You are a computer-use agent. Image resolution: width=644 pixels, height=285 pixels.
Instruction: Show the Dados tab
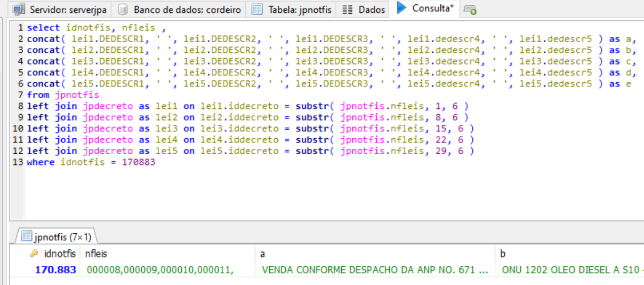371,10
